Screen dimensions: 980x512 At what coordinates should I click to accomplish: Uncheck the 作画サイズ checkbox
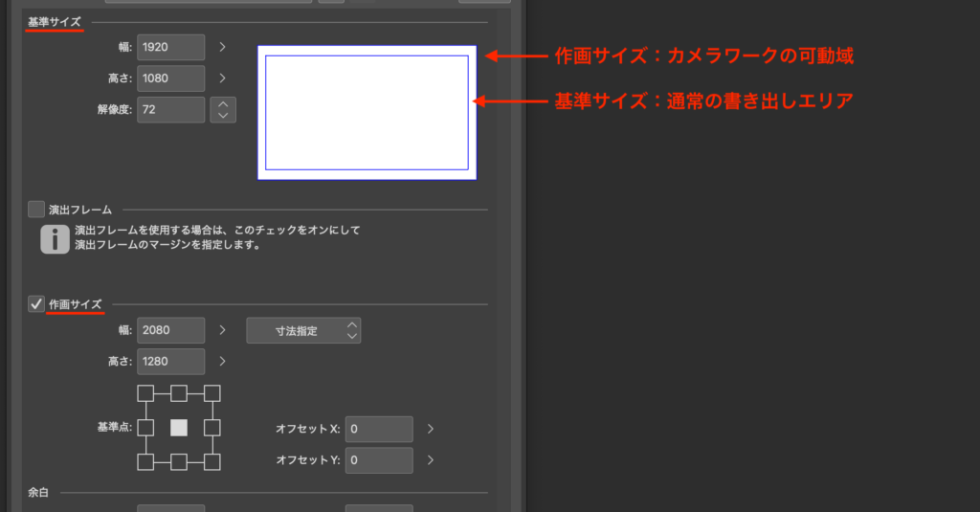36,304
